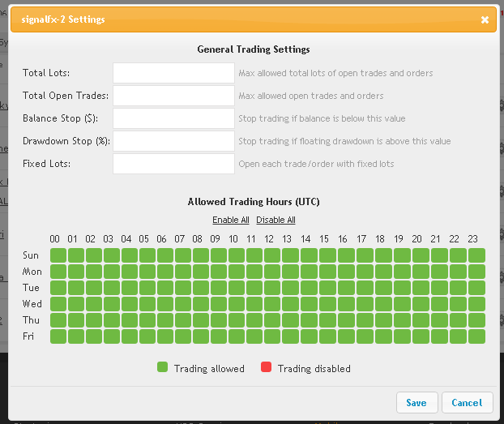This screenshot has height=424, width=504.
Task: Toggle Wednesday 08 hour trading cell
Action: [201, 304]
